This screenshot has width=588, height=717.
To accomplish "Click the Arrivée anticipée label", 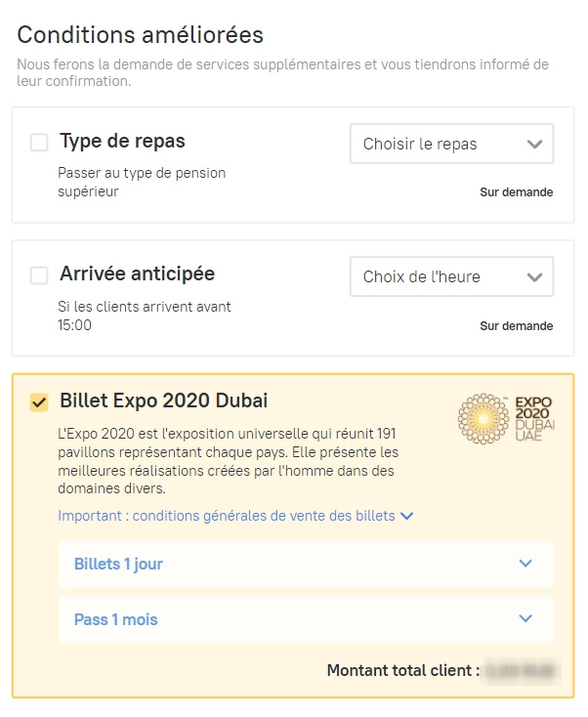I will [137, 274].
